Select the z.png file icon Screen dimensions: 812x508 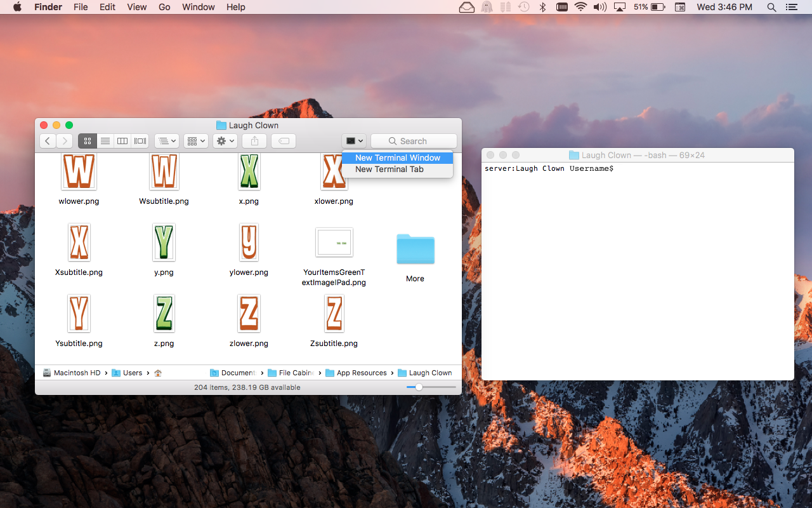click(164, 313)
